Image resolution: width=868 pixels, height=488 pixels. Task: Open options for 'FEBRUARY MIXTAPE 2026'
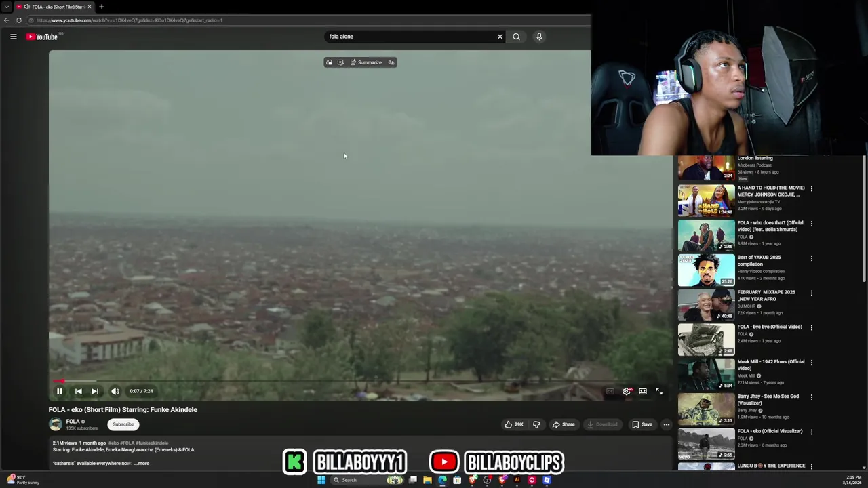[811, 293]
